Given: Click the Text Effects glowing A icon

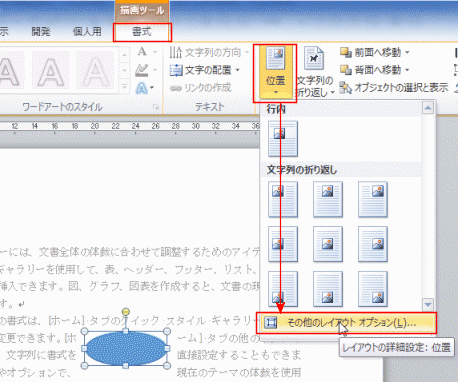Looking at the screenshot, I should [x=142, y=88].
